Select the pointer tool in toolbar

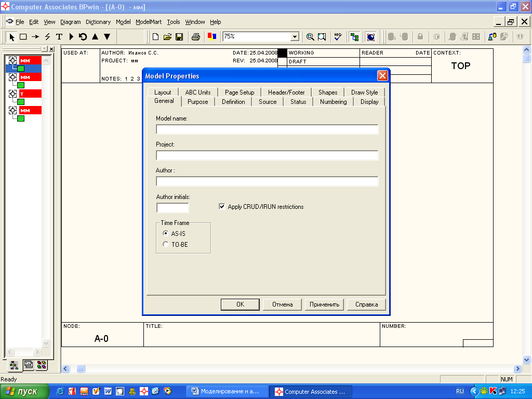click(x=12, y=37)
